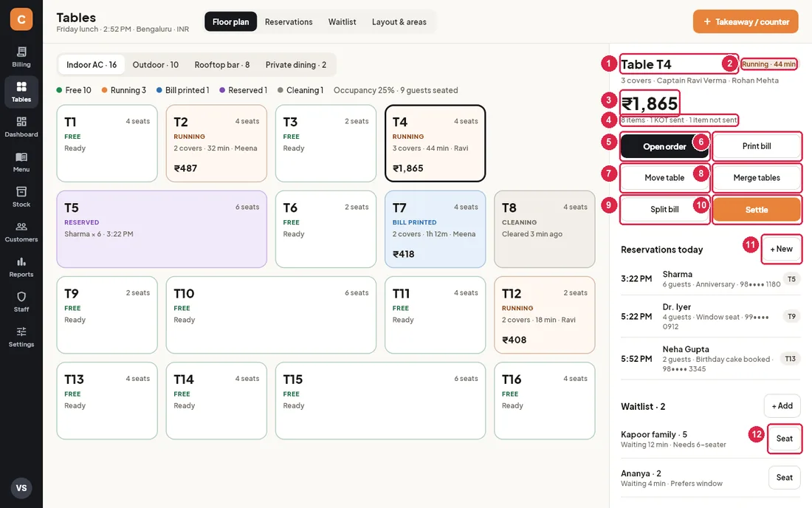Click the Free 10 legend item
The image size is (812, 508).
(x=74, y=90)
